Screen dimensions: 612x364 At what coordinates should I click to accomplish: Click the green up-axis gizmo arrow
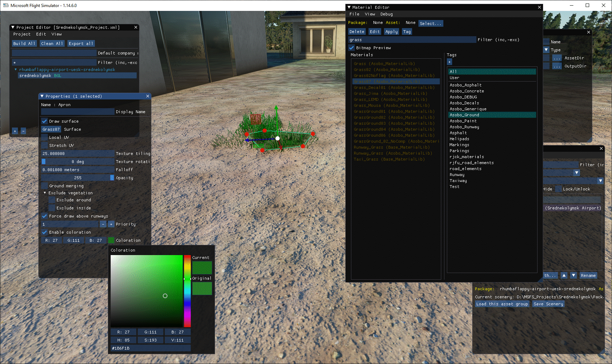pos(276,108)
